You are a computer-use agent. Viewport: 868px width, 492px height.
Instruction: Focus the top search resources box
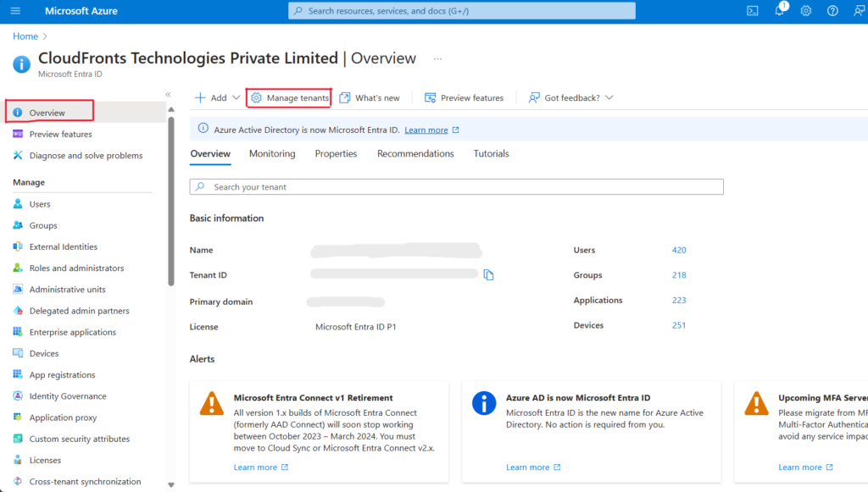[462, 10]
